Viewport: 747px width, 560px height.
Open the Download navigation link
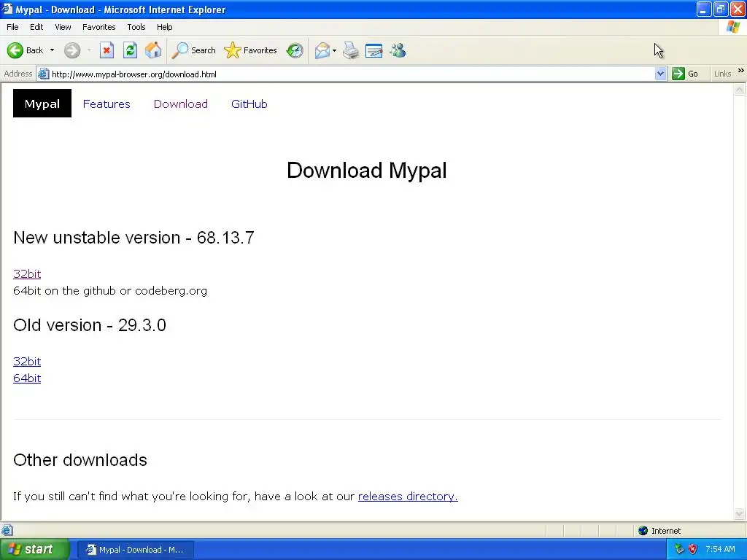[x=181, y=104]
